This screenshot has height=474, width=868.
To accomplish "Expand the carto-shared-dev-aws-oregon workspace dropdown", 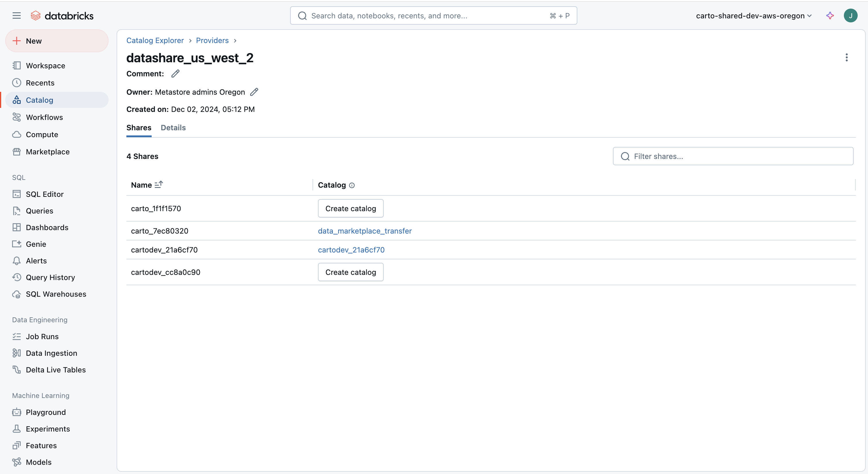I will pos(753,16).
